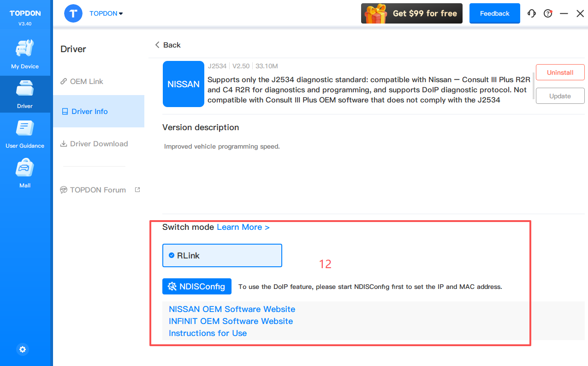Image resolution: width=588 pixels, height=366 pixels.
Task: Click the customer support headset icon
Action: 531,14
